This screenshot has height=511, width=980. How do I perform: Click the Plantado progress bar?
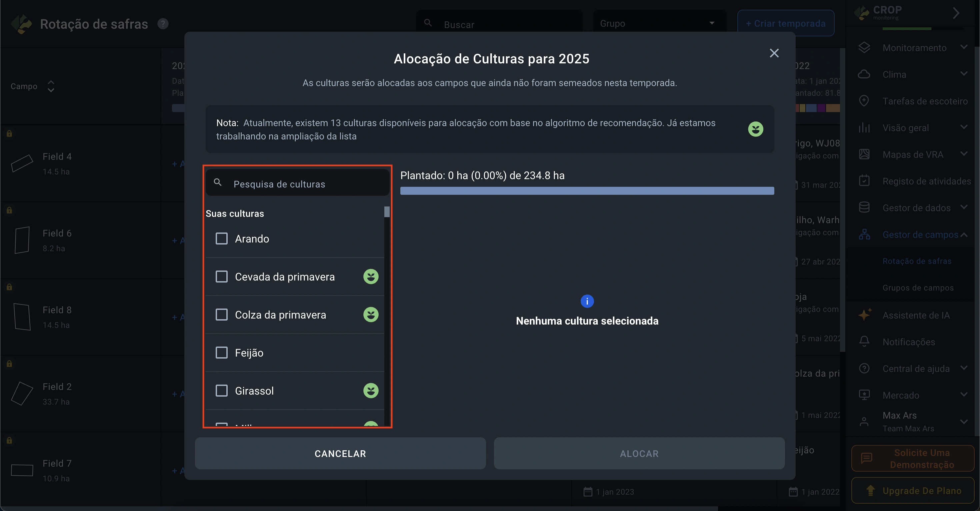click(x=587, y=191)
